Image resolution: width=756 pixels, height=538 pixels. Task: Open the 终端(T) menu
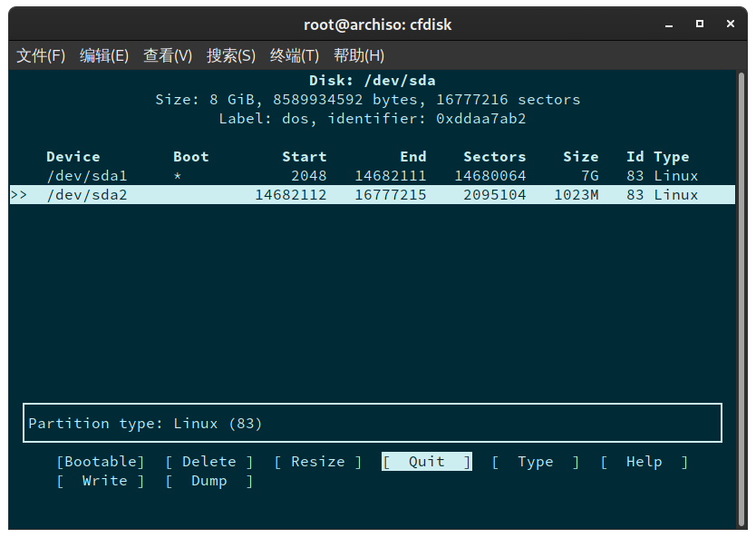[294, 55]
